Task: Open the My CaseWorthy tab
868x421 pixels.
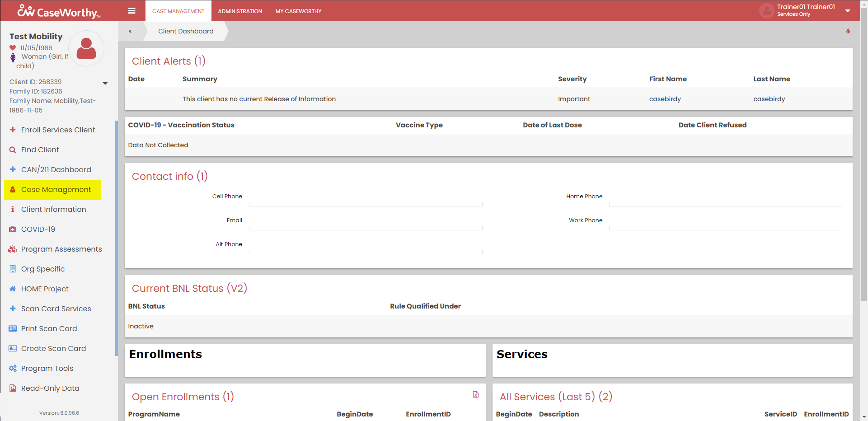Action: 298,11
